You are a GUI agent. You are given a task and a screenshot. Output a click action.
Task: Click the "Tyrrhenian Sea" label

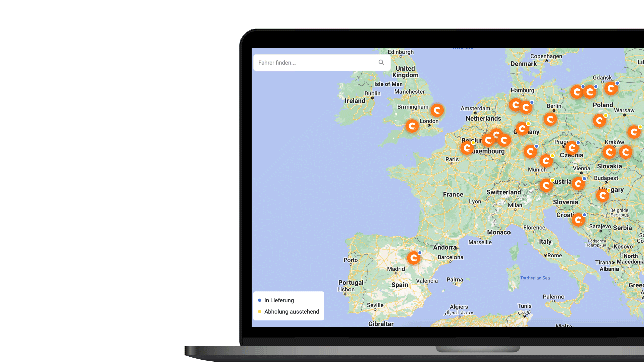(x=535, y=278)
